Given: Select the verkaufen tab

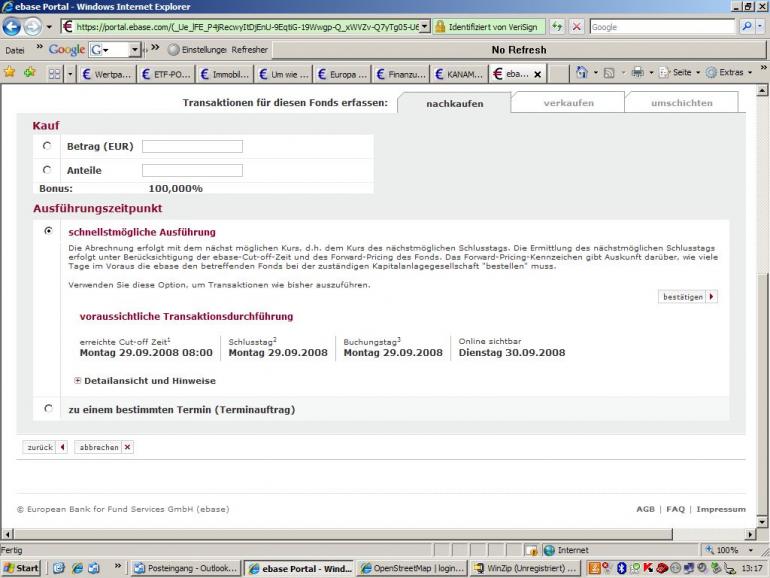Looking at the screenshot, I should [x=568, y=103].
